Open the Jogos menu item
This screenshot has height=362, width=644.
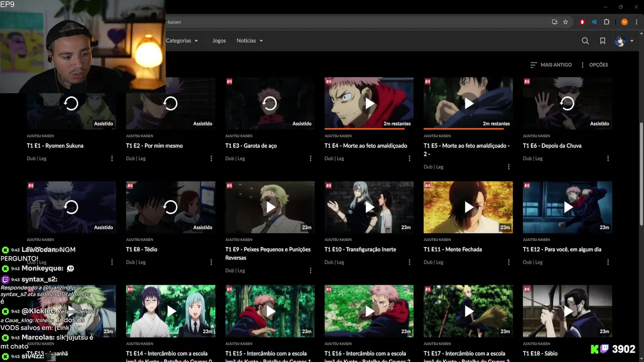219,41
